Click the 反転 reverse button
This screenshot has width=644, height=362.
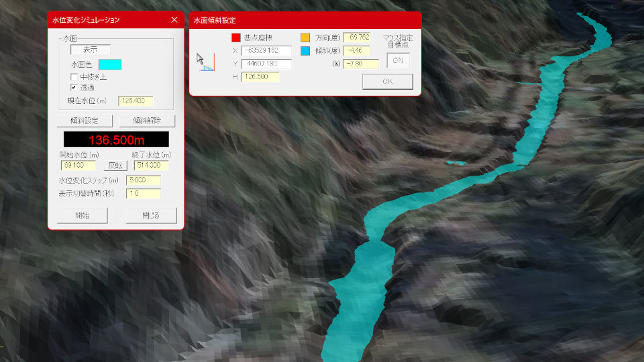click(116, 166)
